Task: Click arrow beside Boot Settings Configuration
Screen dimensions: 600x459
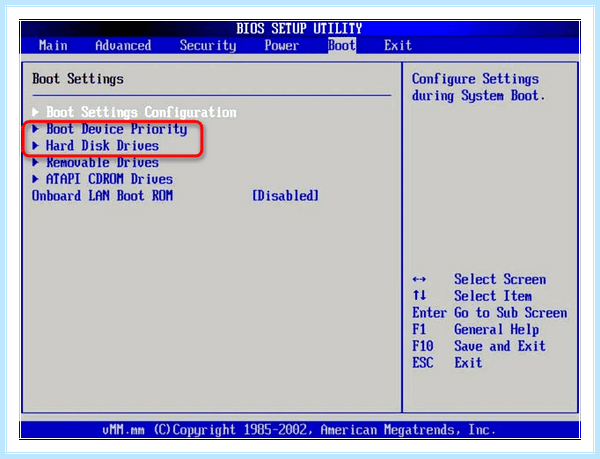Action: (36, 112)
